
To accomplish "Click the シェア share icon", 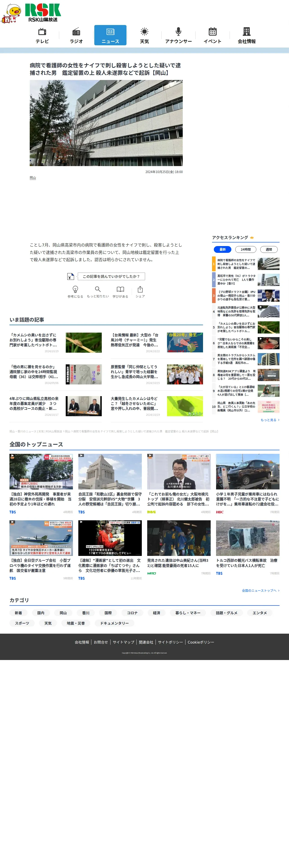I will tap(140, 289).
